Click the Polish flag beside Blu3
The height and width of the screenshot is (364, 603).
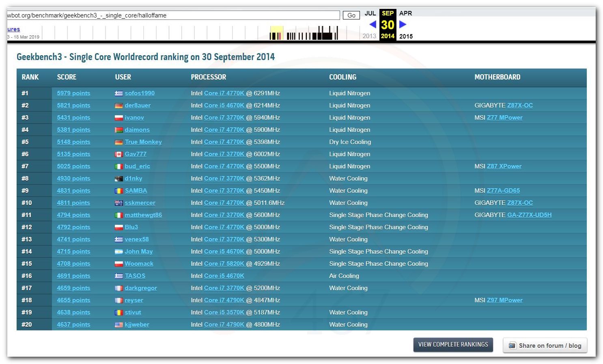118,227
